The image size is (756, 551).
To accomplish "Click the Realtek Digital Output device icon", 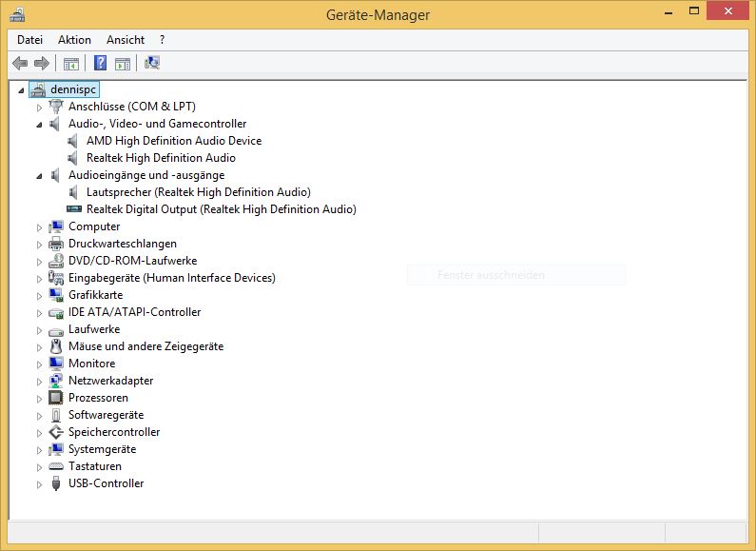I will [74, 209].
